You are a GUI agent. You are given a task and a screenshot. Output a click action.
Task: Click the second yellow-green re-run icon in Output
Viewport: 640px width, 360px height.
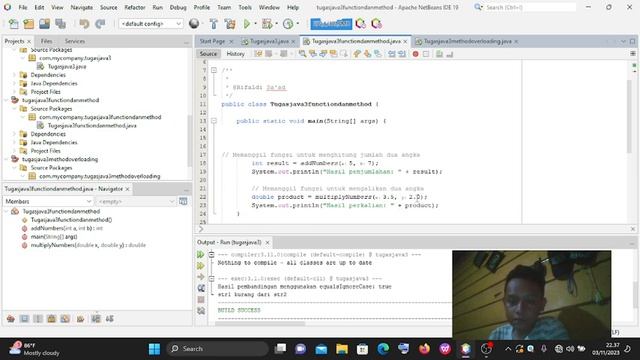click(201, 266)
